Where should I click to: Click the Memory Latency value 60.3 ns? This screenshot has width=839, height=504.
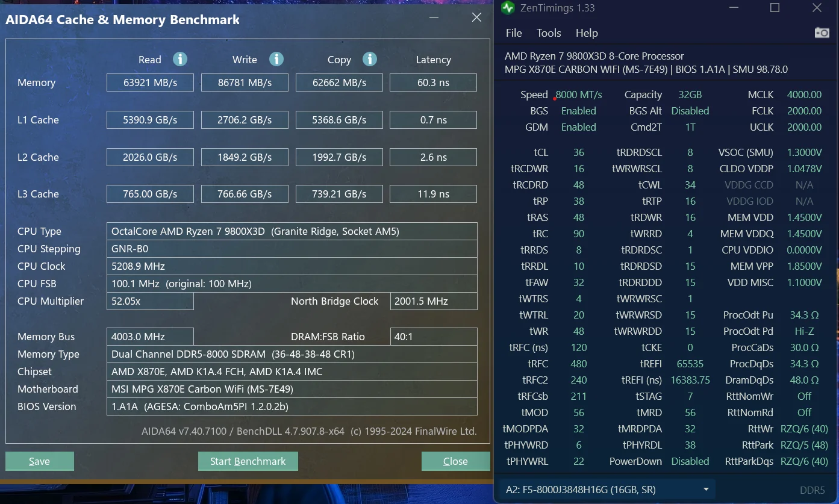pyautogui.click(x=434, y=82)
